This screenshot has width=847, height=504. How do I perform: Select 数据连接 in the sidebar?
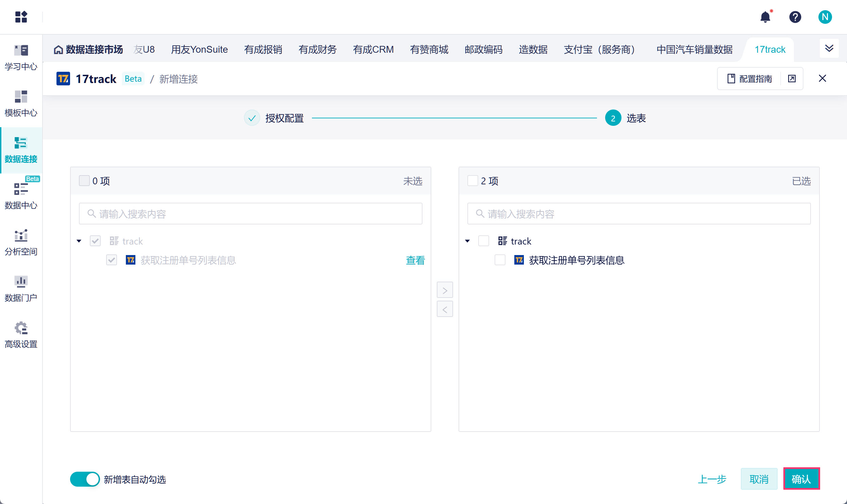tap(21, 150)
